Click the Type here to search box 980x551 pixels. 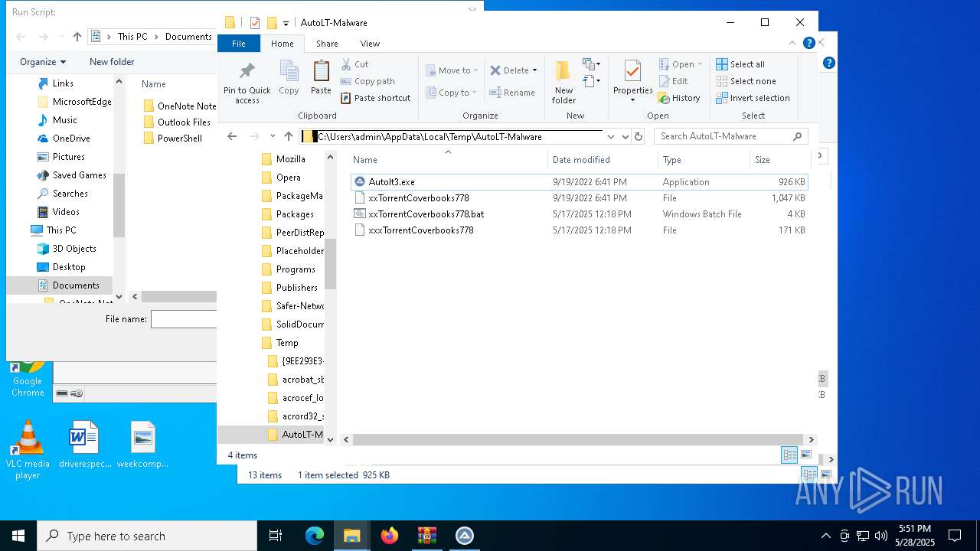147,536
